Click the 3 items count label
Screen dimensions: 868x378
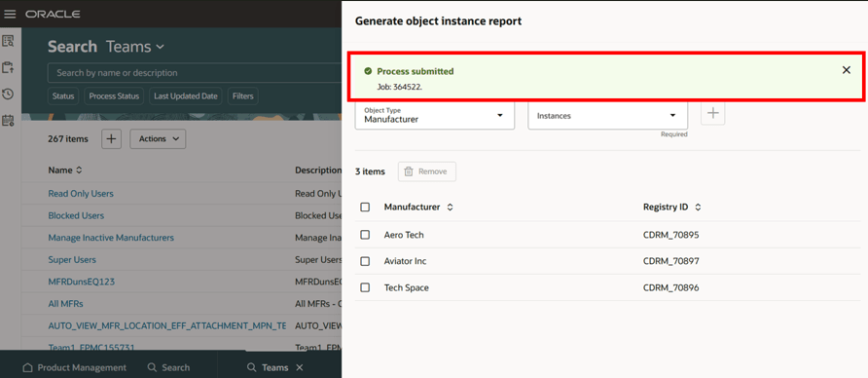pos(370,171)
